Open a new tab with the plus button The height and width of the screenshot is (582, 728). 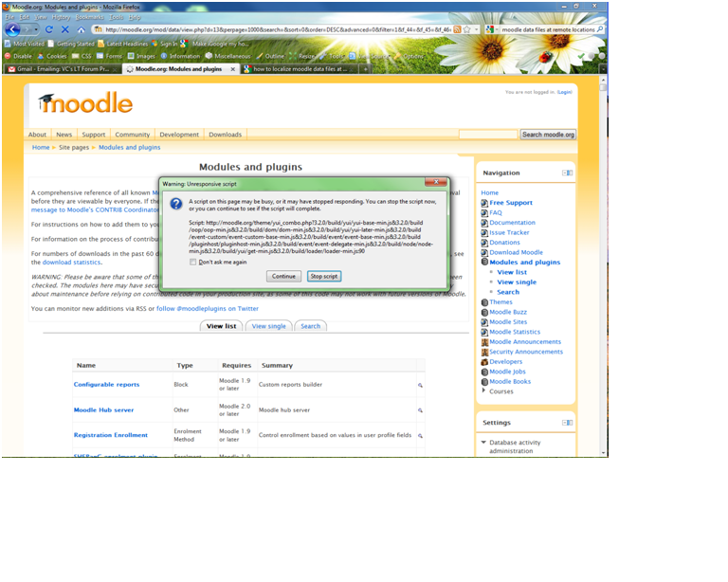(366, 69)
